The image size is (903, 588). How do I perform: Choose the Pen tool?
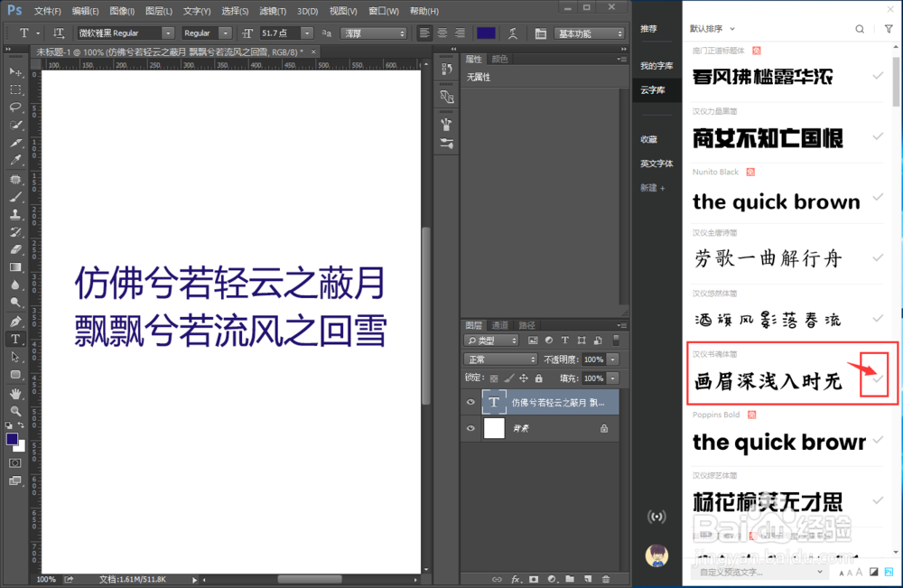pyautogui.click(x=15, y=321)
